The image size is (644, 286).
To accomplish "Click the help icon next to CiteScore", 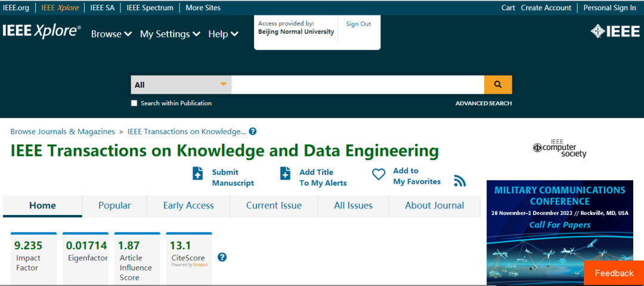I will 222,257.
